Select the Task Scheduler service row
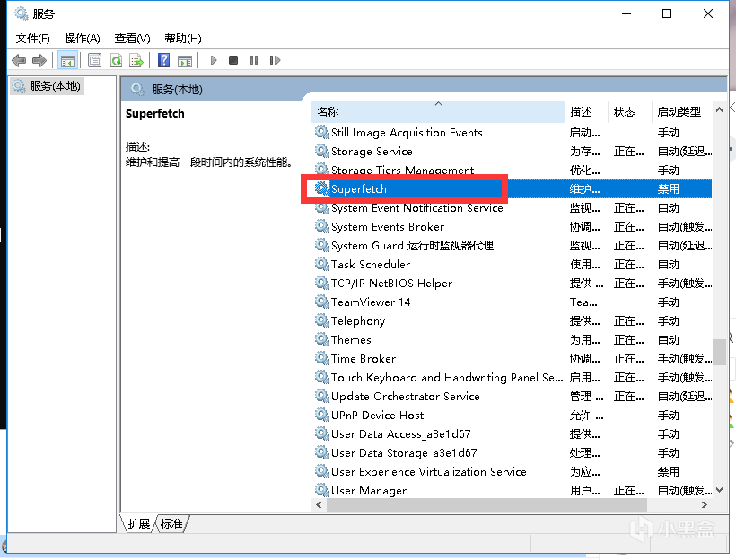 371,265
